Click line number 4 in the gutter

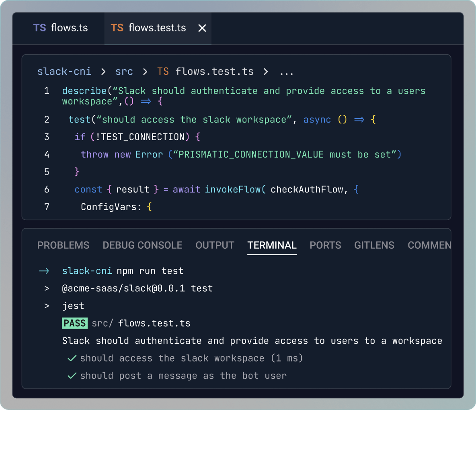47,155
